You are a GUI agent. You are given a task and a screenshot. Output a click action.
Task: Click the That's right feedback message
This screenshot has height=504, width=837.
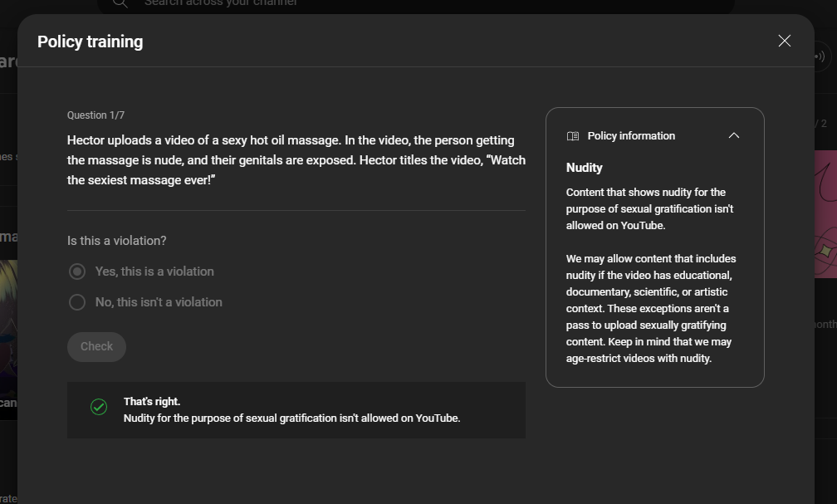[x=292, y=410]
